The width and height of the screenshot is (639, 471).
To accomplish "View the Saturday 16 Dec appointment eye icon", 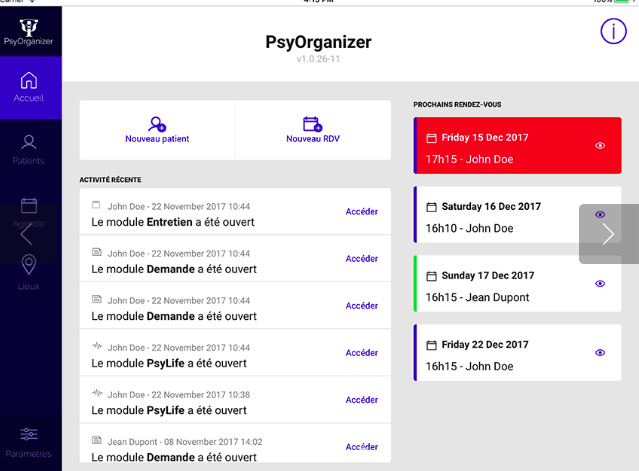I will click(x=600, y=214).
